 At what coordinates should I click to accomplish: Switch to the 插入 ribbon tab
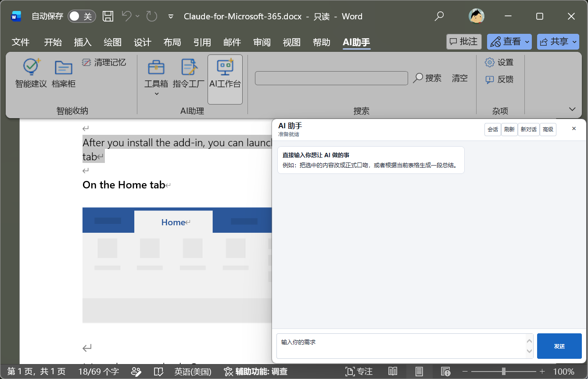[83, 42]
